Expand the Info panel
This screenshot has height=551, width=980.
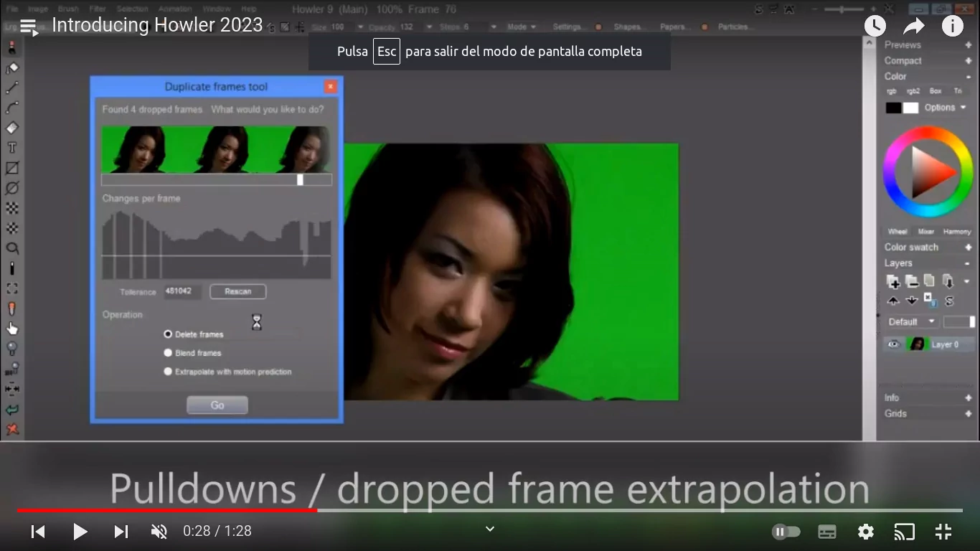(x=968, y=398)
